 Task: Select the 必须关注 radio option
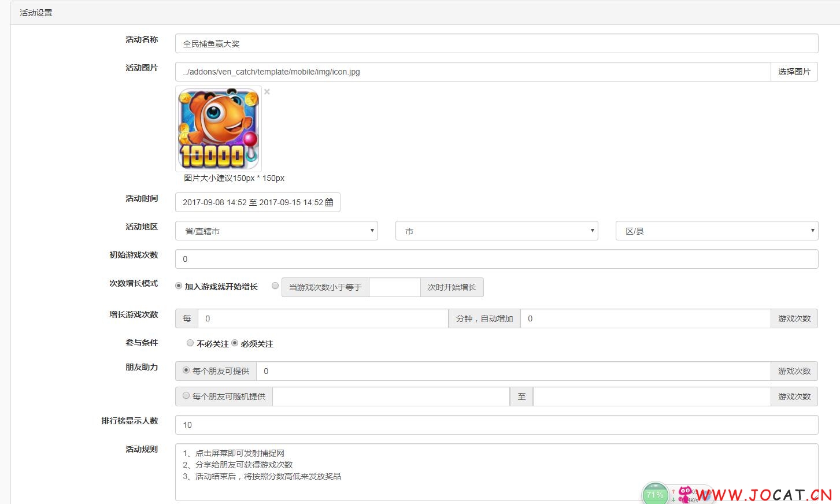[x=235, y=343]
